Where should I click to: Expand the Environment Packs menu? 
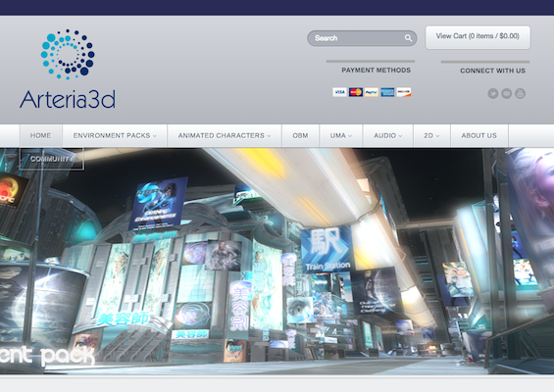tap(115, 135)
